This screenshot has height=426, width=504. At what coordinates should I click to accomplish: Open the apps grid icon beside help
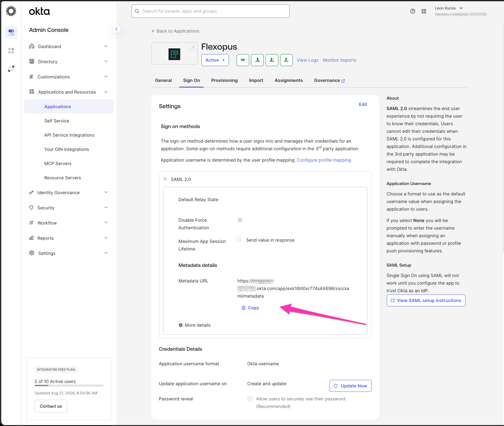424,11
